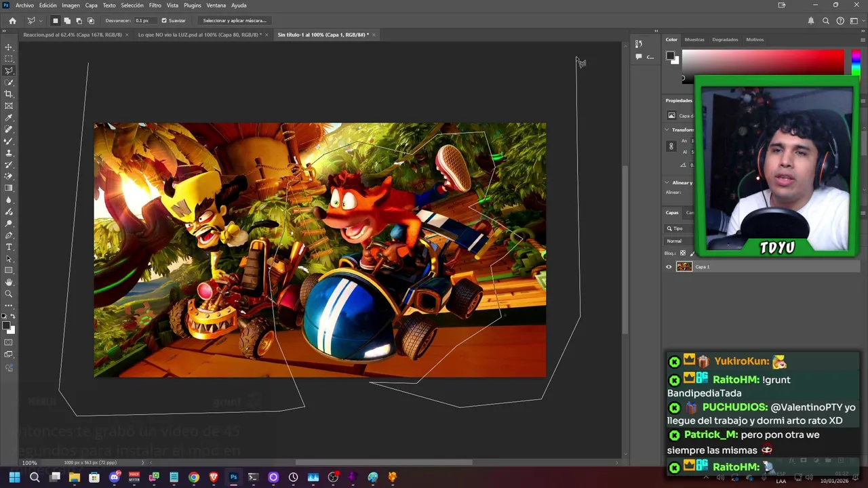868x488 pixels.
Task: Click Seleccionar y aplicar máscara button
Action: click(235, 20)
